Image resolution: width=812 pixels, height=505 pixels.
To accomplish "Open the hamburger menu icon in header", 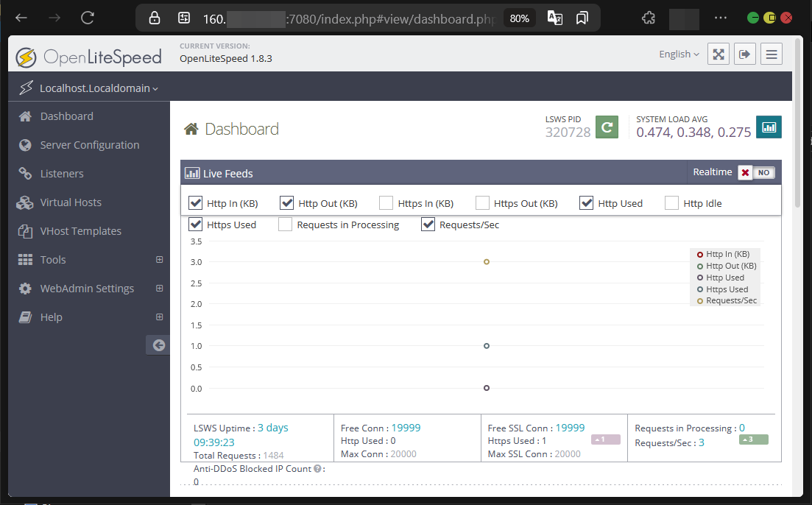I will coord(771,54).
